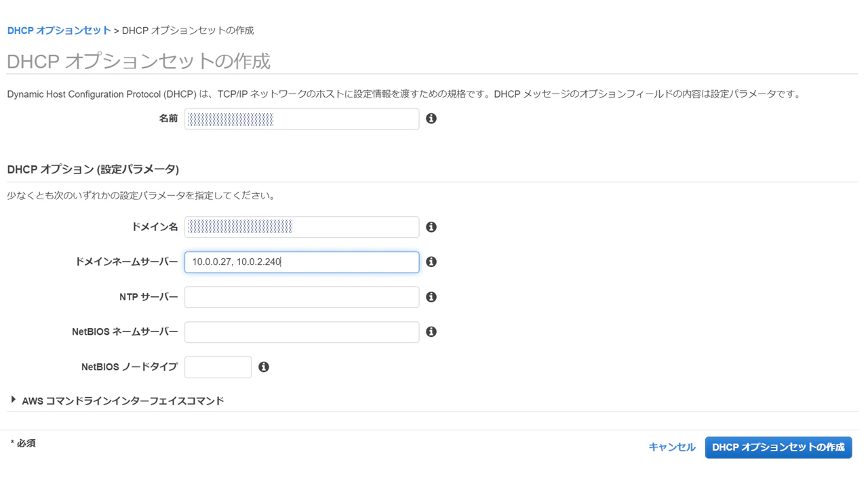The height and width of the screenshot is (488, 868).
Task: Click the ドメインネームサーバー label text
Action: click(x=126, y=262)
